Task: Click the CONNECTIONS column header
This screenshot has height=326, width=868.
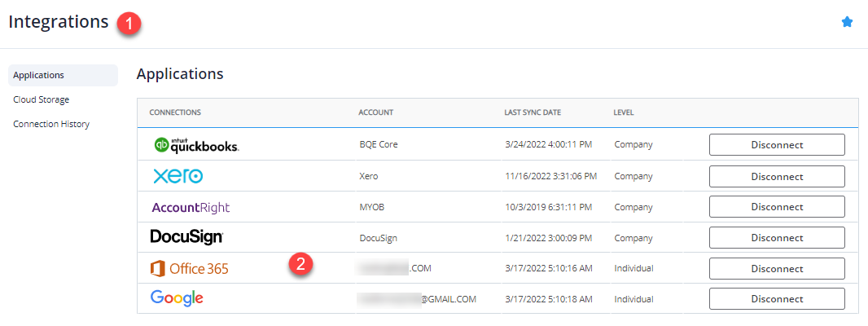Action: tap(175, 112)
